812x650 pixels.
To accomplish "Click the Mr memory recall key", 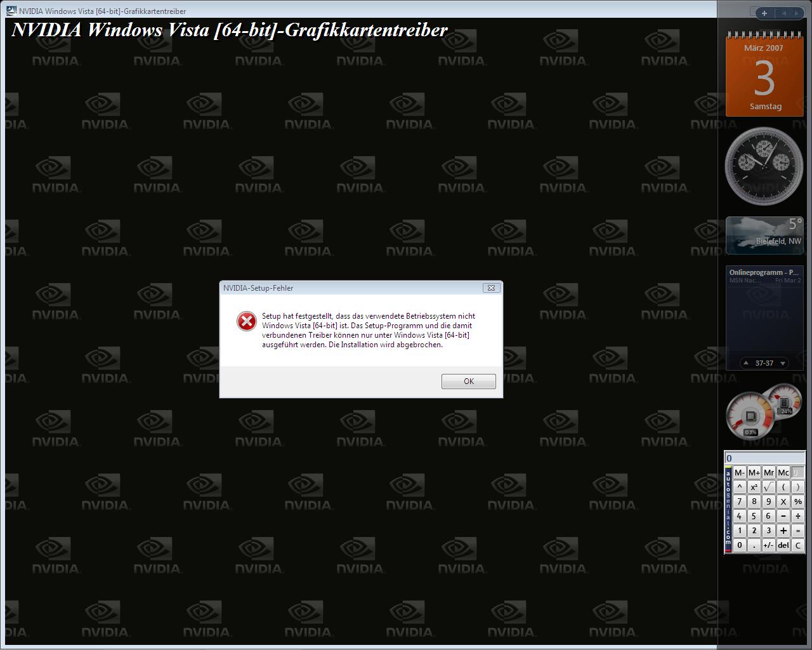I will click(769, 472).
